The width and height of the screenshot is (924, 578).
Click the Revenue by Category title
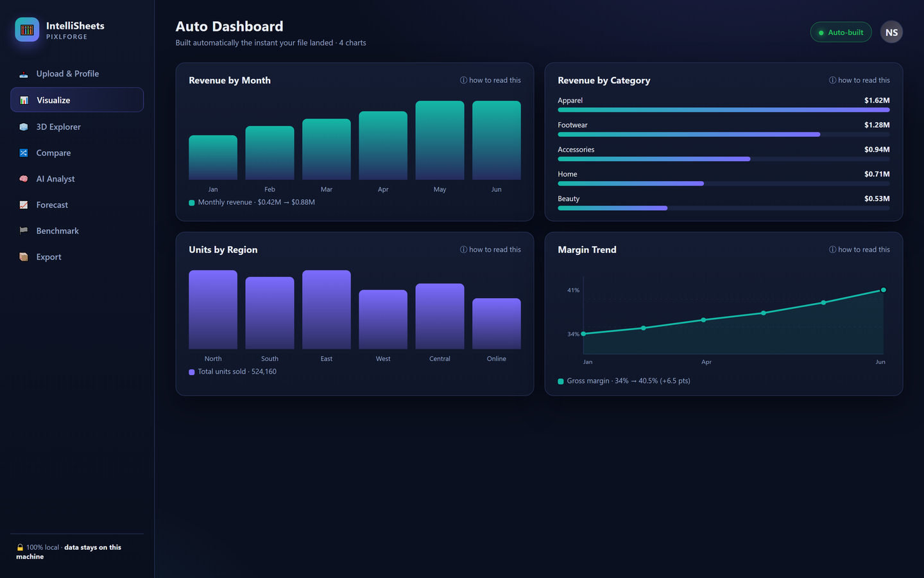604,80
